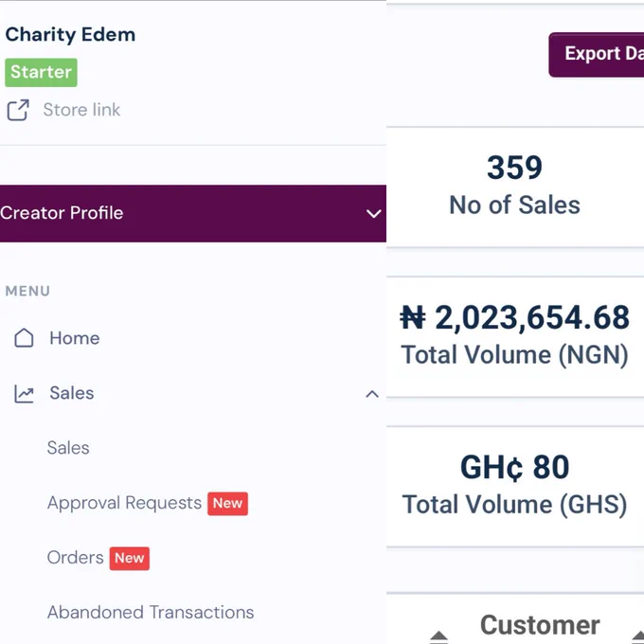Click the New badge beside Approval Requests

[x=227, y=504]
